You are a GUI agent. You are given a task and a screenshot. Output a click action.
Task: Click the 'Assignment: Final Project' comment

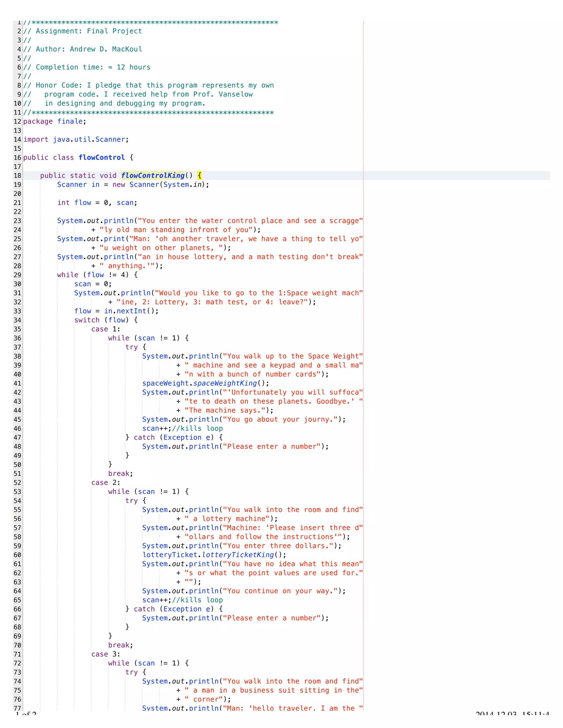pyautogui.click(x=83, y=31)
